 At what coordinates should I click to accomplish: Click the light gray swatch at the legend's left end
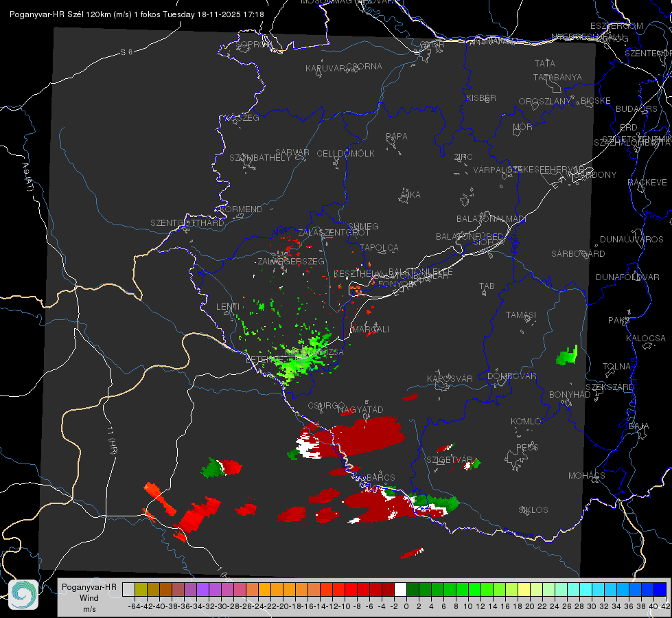(x=128, y=590)
